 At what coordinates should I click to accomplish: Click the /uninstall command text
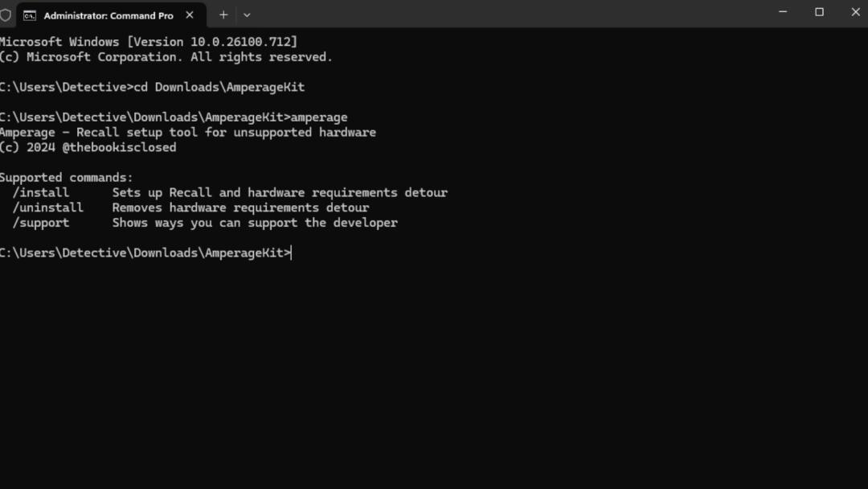(x=48, y=208)
